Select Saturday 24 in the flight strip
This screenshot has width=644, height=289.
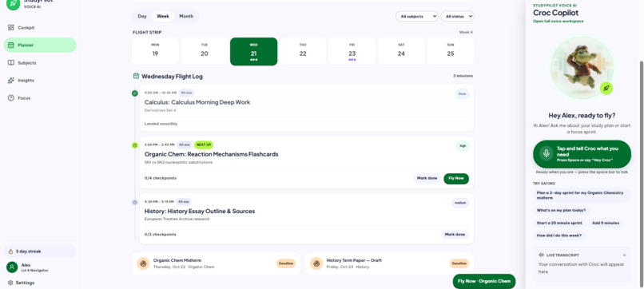(x=401, y=51)
